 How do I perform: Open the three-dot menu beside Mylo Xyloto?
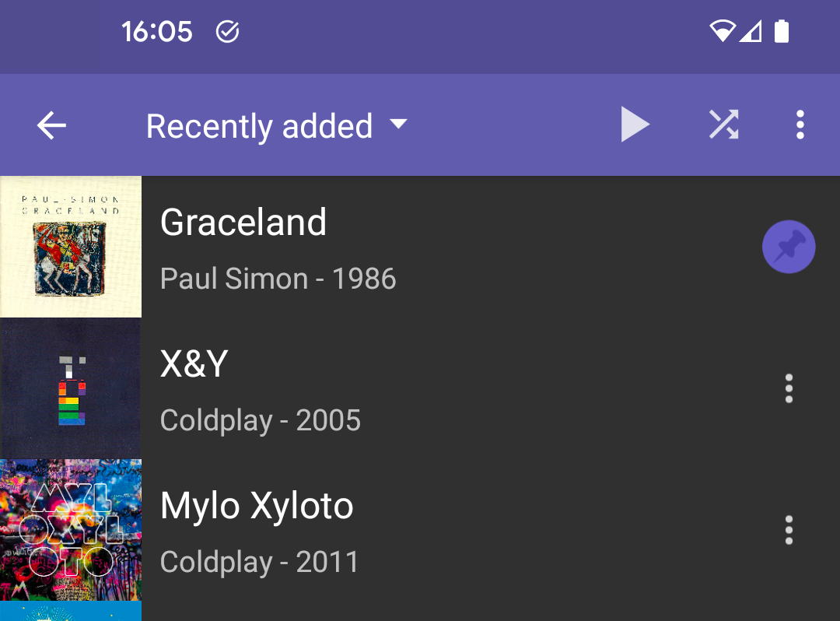788,530
